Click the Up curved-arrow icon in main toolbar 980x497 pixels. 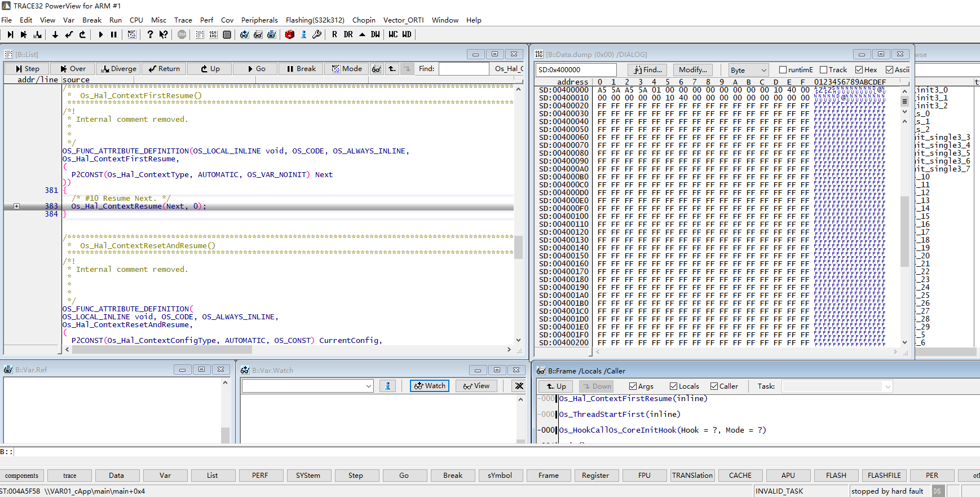click(x=82, y=34)
